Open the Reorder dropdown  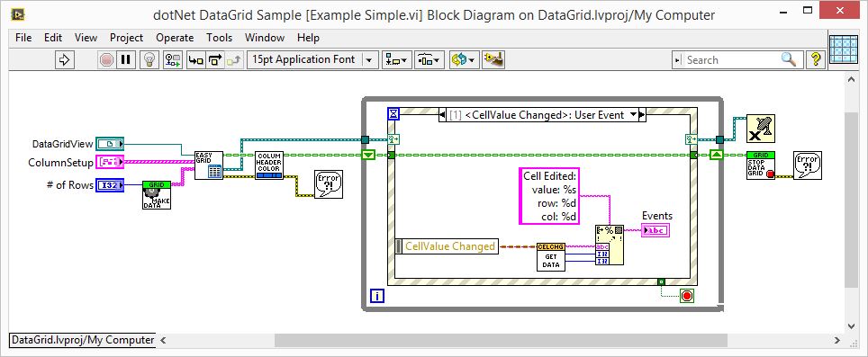point(464,59)
